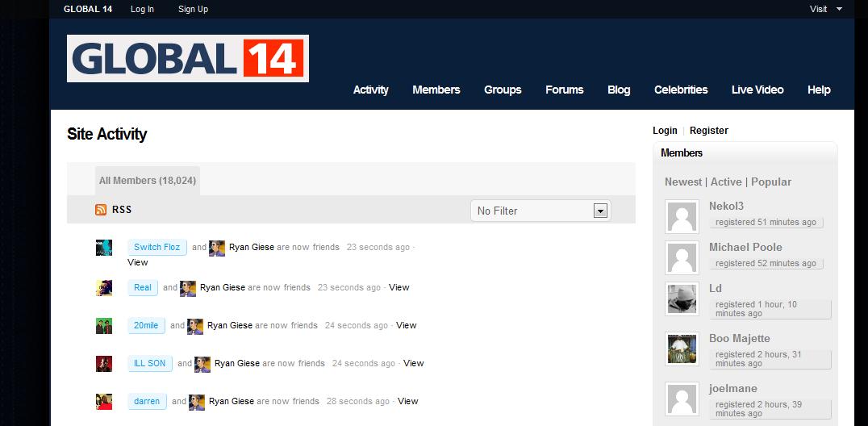Open Help in the navigation bar
The width and height of the screenshot is (868, 426).
point(819,90)
